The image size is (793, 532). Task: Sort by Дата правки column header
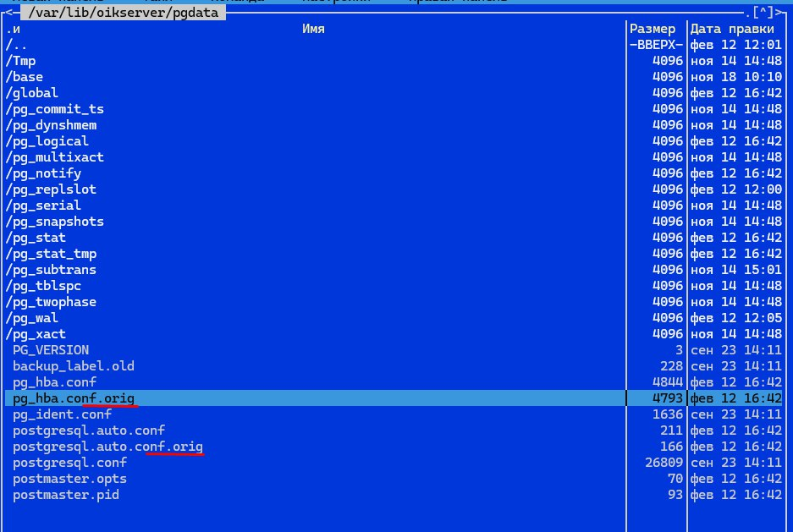coord(731,29)
